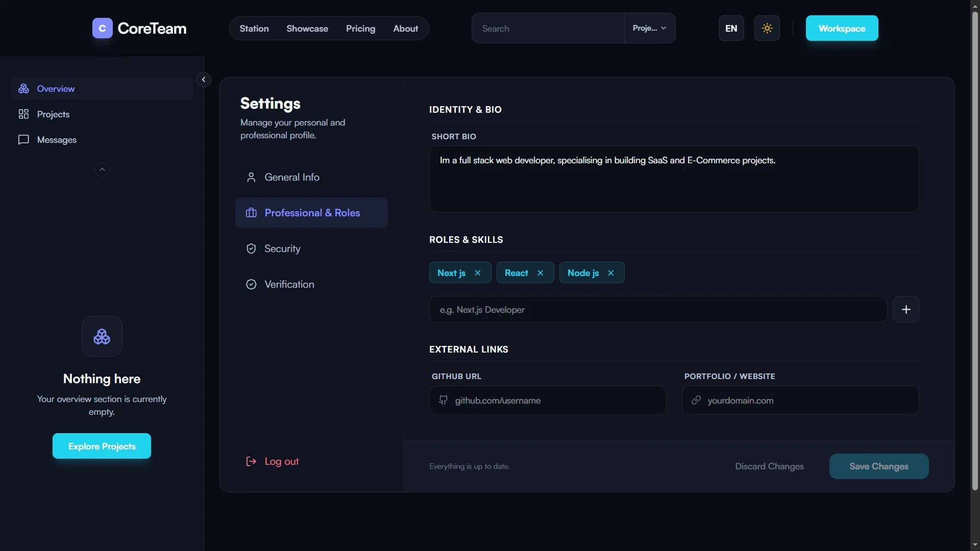Open the Station nav item
Image resolution: width=980 pixels, height=551 pixels.
coord(254,29)
